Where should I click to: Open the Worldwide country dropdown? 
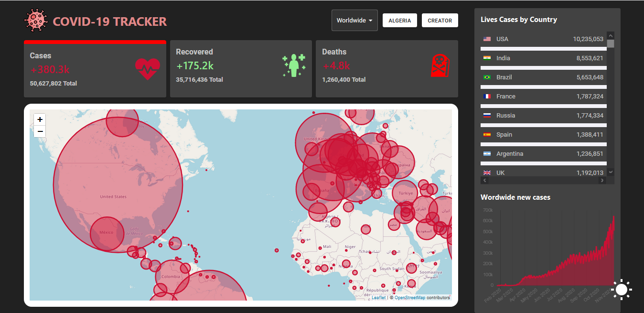pos(354,21)
